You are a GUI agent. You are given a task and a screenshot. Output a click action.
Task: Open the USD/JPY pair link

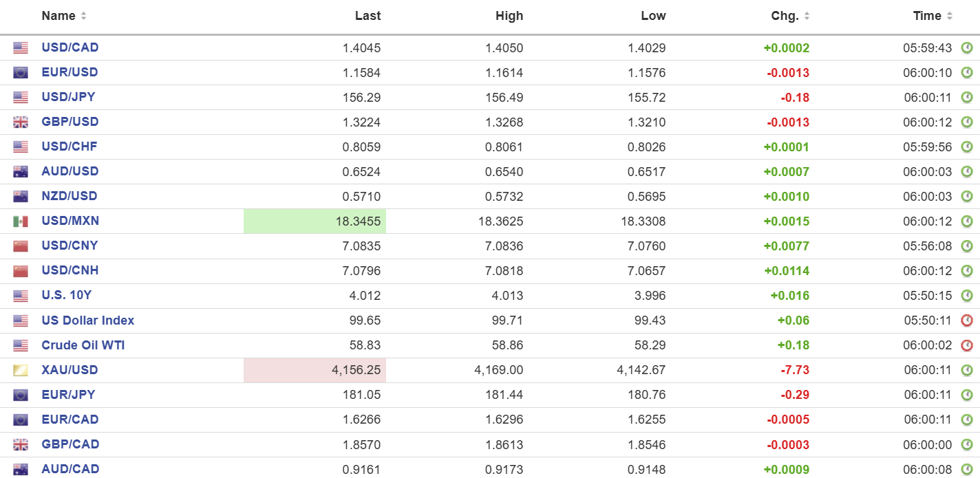pos(68,97)
